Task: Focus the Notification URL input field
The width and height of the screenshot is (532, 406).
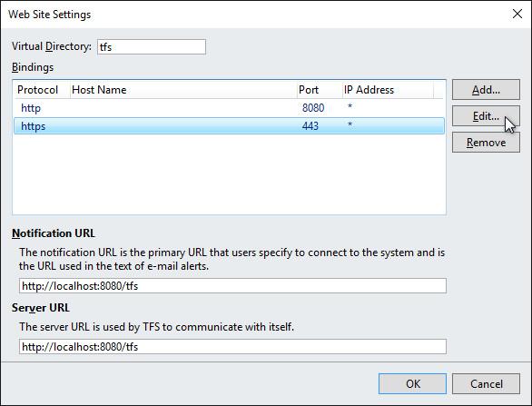Action: 232,286
